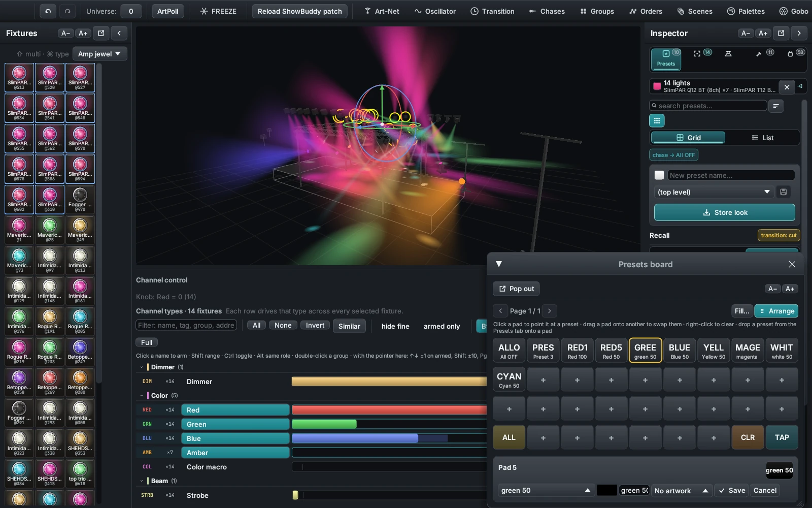Toggle Arrange mode in Presets board
The image size is (812, 508).
point(776,311)
